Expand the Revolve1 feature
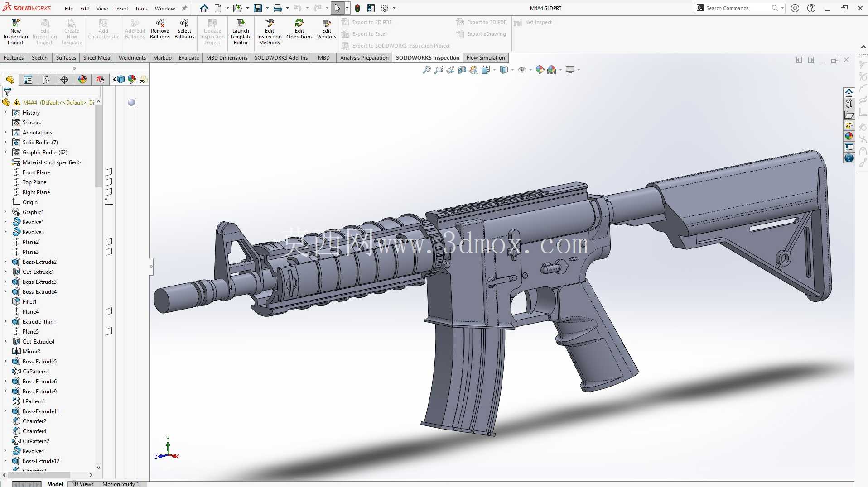 (5, 222)
